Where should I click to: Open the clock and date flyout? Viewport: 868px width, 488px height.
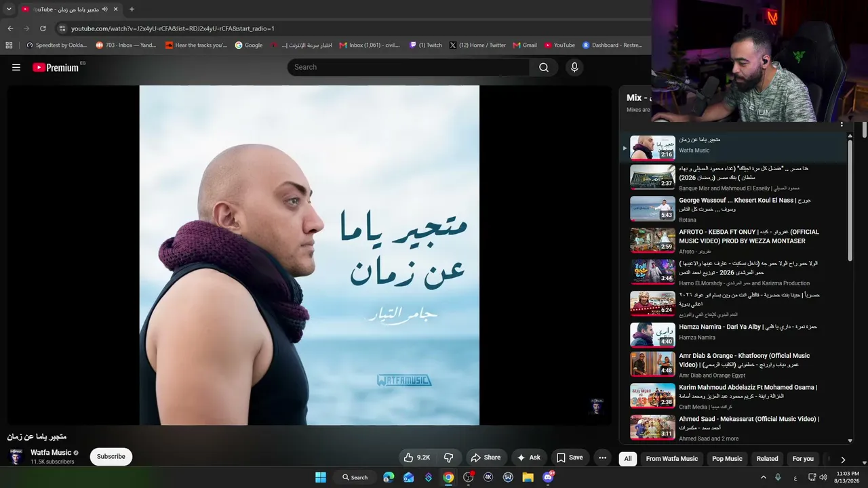coord(848,477)
